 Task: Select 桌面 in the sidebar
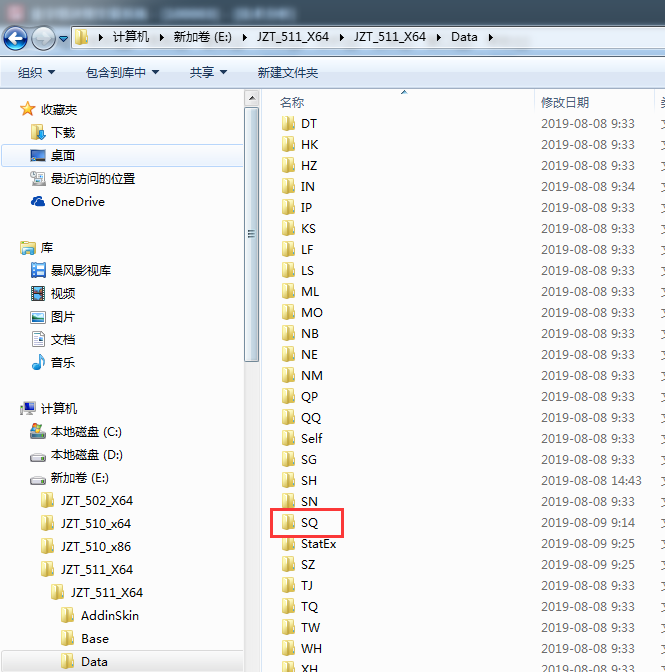tap(123, 155)
